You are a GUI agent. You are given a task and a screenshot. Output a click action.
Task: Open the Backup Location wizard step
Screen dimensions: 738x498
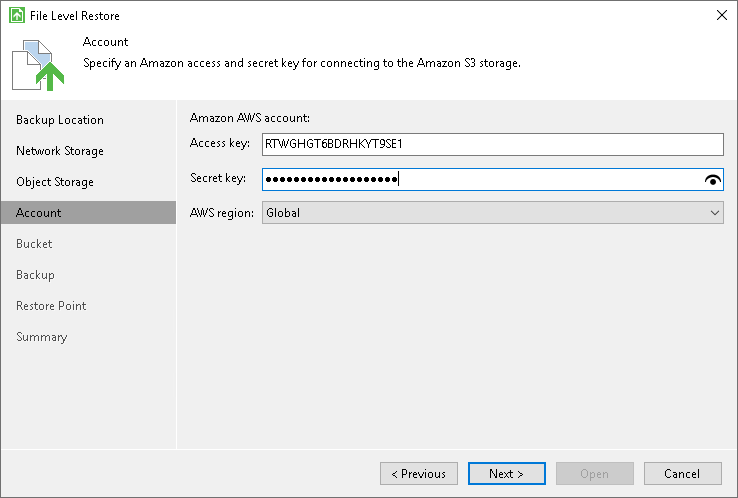tap(60, 120)
